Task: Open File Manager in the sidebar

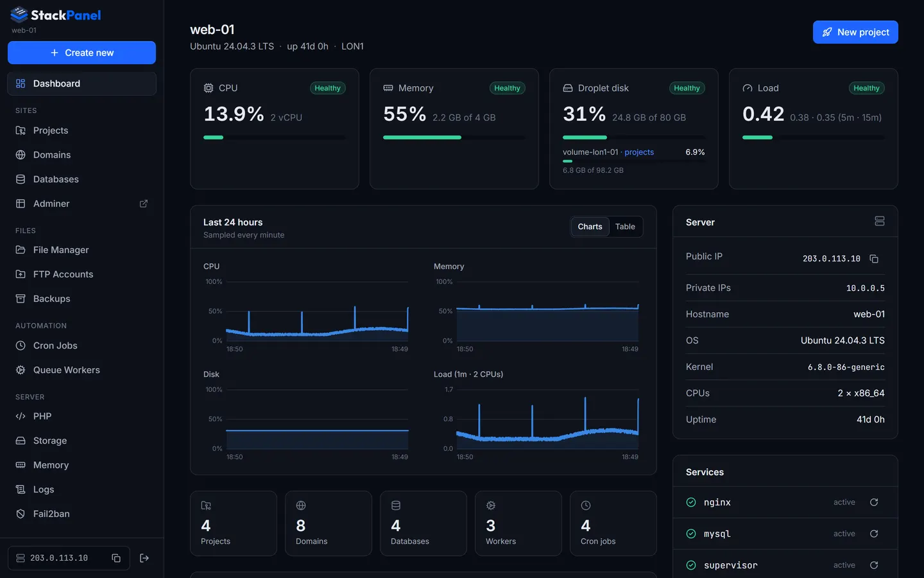Action: [81, 250]
